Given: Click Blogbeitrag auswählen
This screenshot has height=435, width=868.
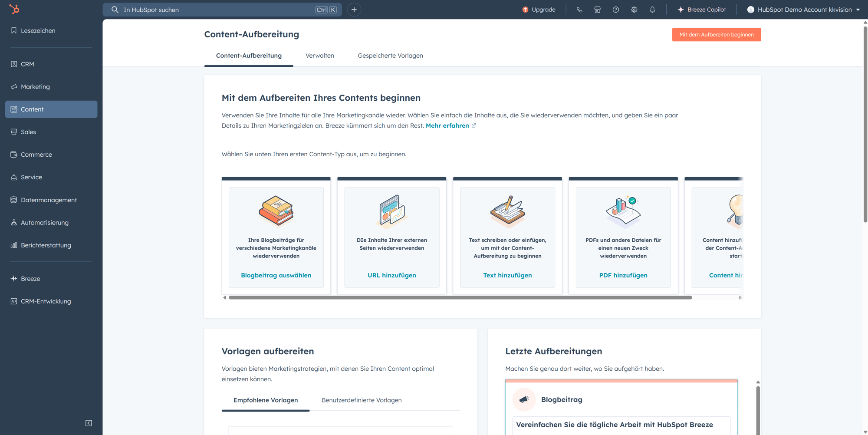Looking at the screenshot, I should (276, 275).
